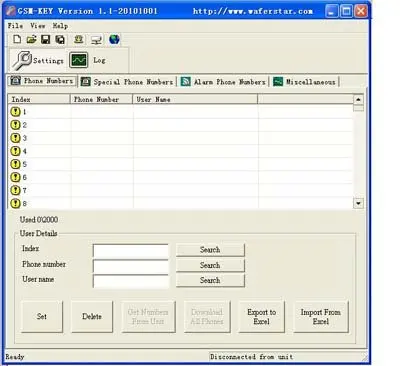Switch to the Special Phone Numbers tab

(x=127, y=82)
